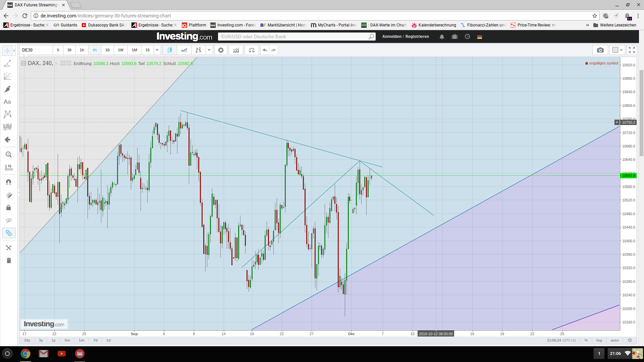Image resolution: width=644 pixels, height=362 pixels.
Task: Toggle hide all drawings eye icon
Action: [x=9, y=221]
